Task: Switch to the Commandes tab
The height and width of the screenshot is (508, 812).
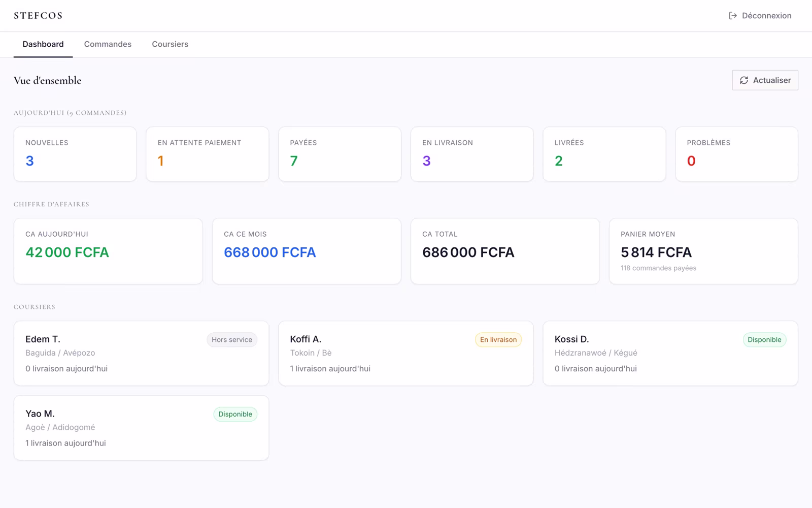Action: tap(108, 44)
